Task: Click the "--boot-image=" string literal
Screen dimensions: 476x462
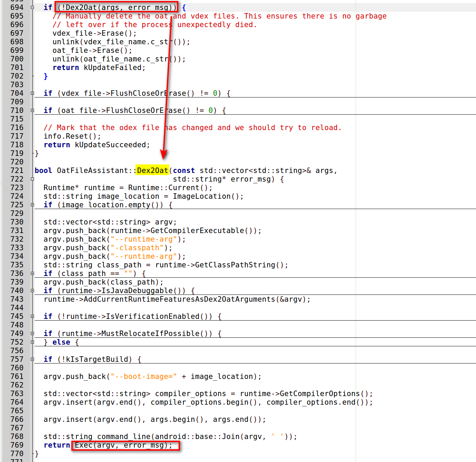Action: point(144,377)
